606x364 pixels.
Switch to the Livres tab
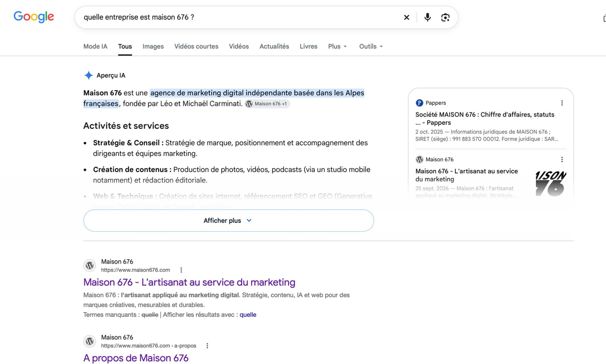[308, 46]
